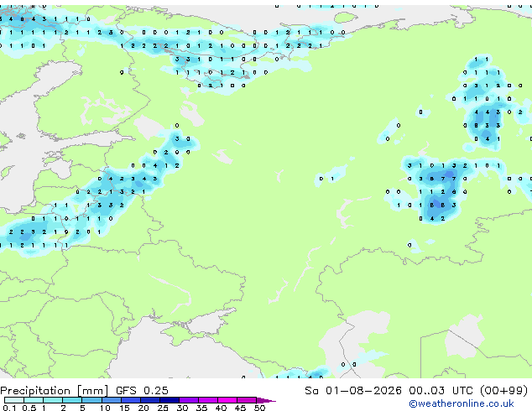The width and height of the screenshot is (532, 411).
Task: Click the over-50 arrow tip of legend
Action: (x=266, y=400)
